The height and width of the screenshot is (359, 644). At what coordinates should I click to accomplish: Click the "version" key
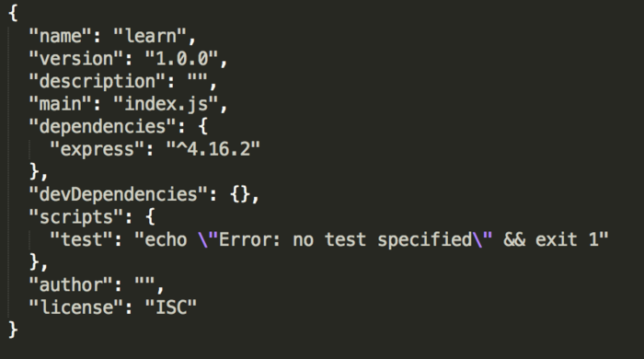point(76,59)
